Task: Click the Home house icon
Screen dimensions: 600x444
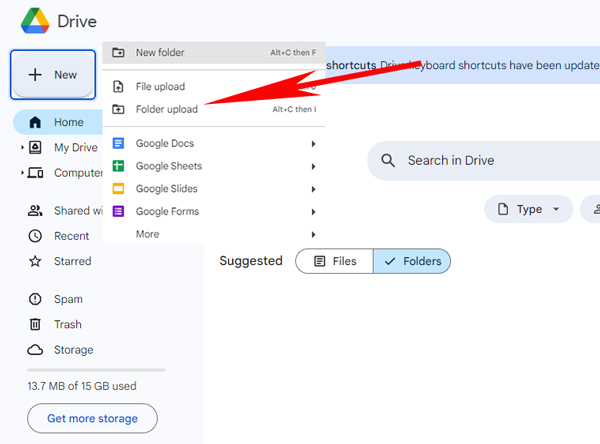Action: [35, 122]
